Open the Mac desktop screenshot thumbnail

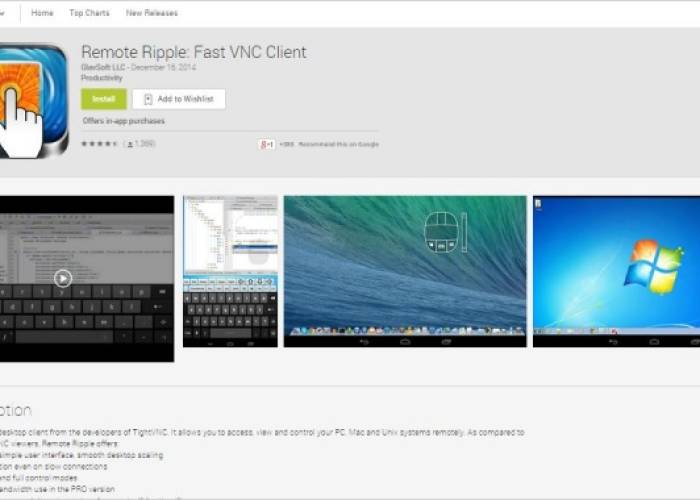(x=405, y=271)
